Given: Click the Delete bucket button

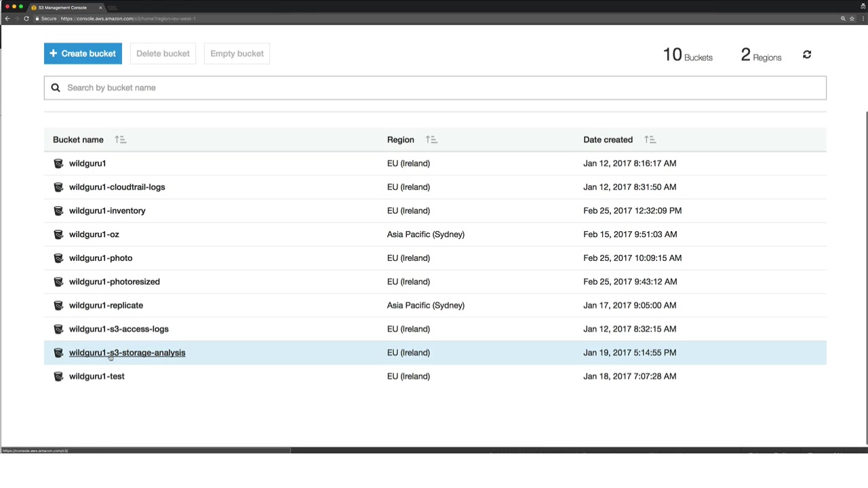Looking at the screenshot, I should [x=163, y=54].
